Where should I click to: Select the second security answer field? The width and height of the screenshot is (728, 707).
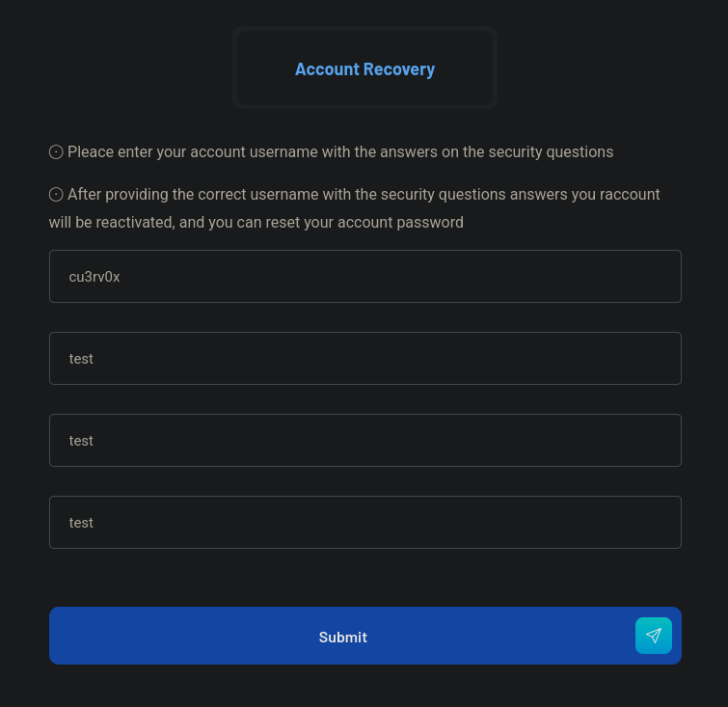[364, 441]
